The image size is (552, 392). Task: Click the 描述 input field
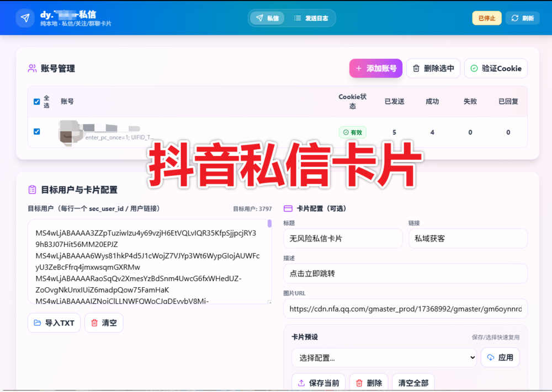(405, 273)
